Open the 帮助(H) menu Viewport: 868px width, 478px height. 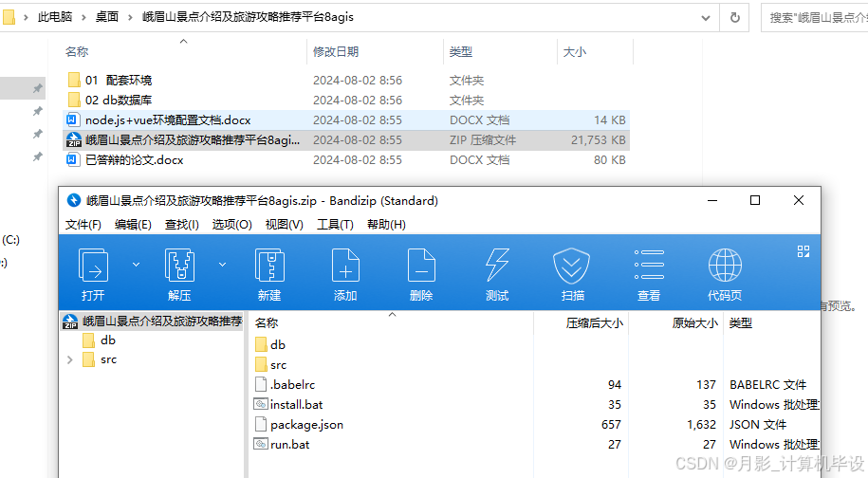386,225
